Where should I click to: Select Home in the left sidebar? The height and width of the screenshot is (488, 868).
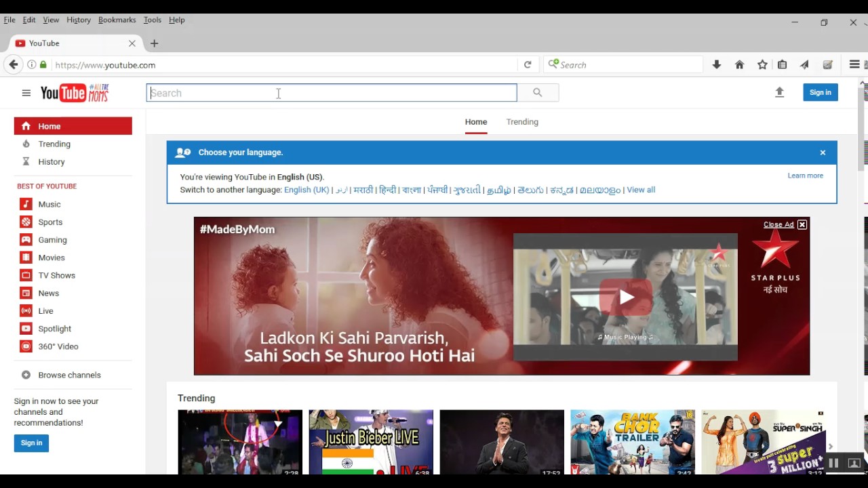[x=73, y=126]
